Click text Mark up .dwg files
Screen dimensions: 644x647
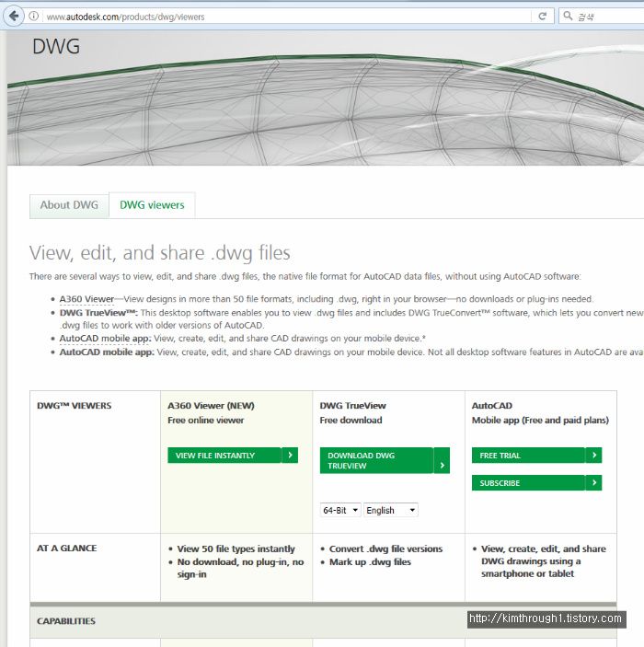coord(370,562)
